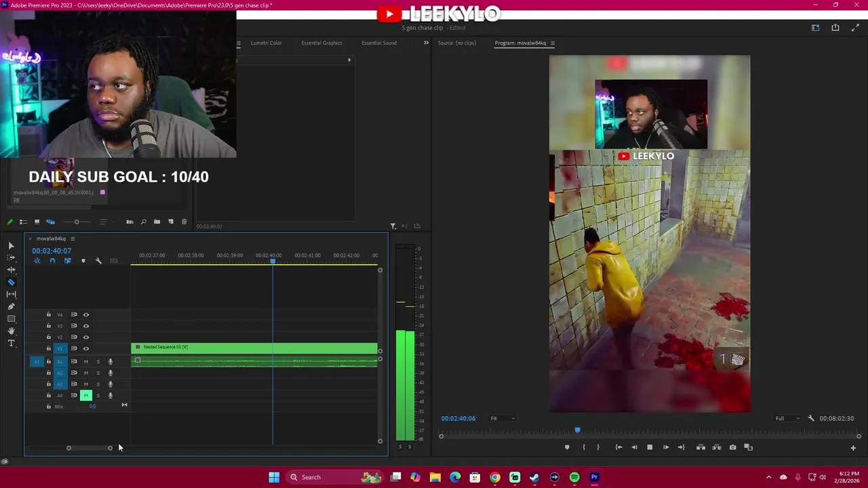Lock the V2 track
Screen dimensions: 868x488
48,337
